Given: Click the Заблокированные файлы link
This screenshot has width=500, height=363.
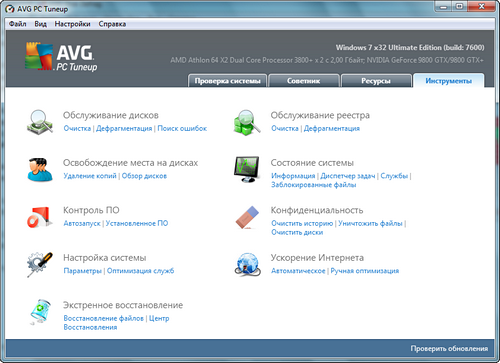Looking at the screenshot, I should pyautogui.click(x=314, y=185).
